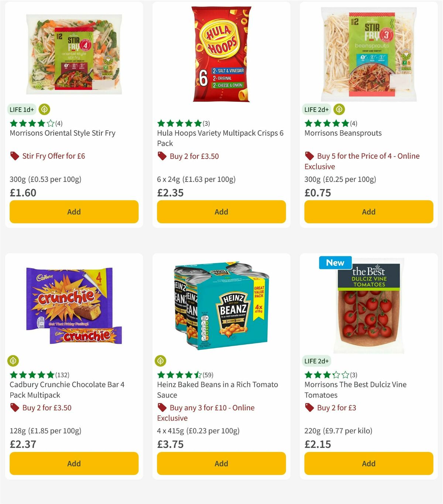Click the red offer tag icon beside Stir Fry Offer
The width and height of the screenshot is (443, 504).
[x=14, y=156]
